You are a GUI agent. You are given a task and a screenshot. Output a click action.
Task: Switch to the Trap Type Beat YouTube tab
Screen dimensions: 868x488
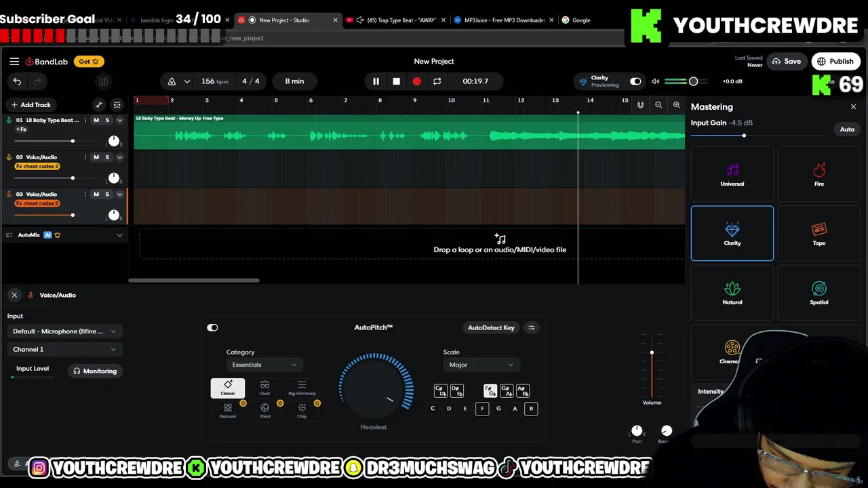click(x=395, y=20)
